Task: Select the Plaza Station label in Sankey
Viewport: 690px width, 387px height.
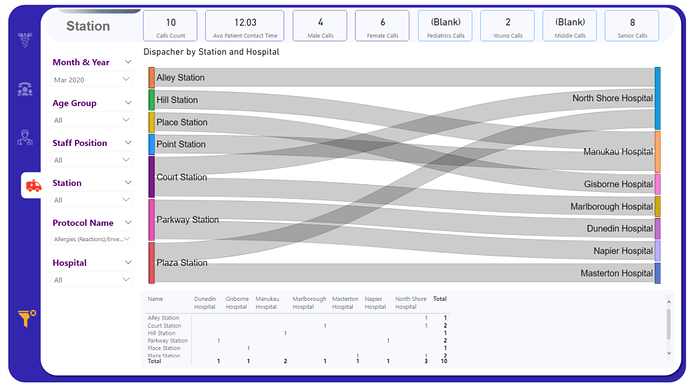Action: tap(182, 263)
